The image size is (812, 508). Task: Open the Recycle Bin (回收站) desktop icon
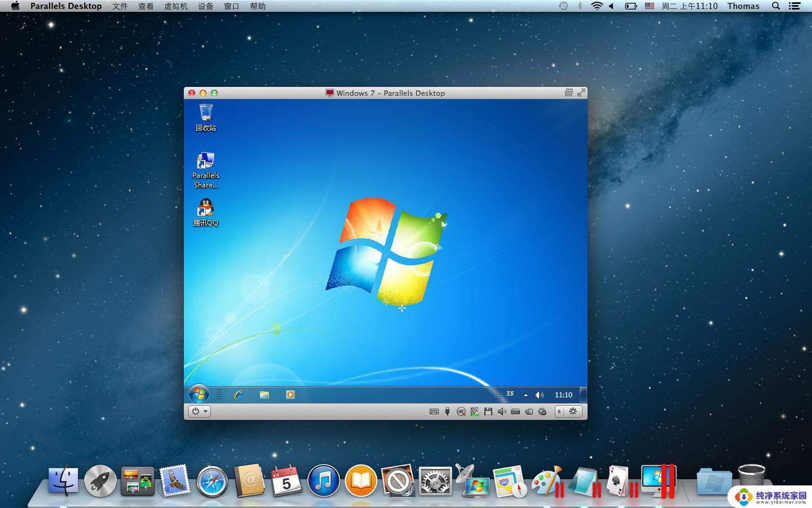pyautogui.click(x=206, y=117)
